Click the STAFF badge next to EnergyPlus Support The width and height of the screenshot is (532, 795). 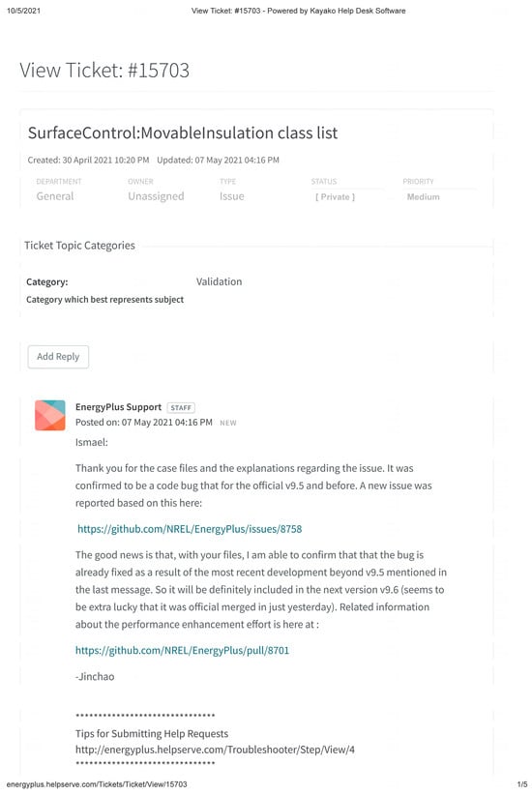(181, 407)
